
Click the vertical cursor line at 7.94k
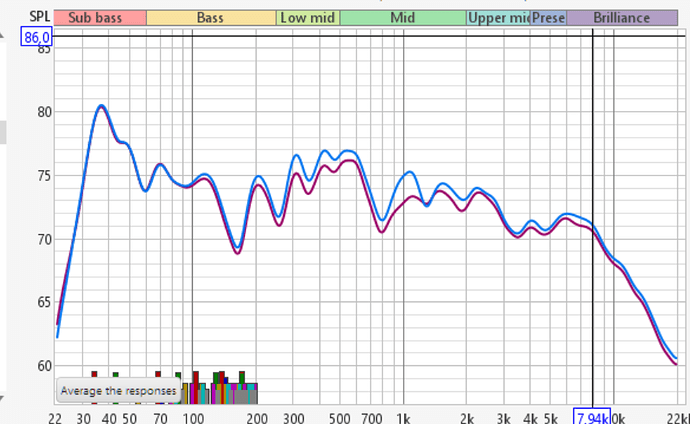(x=592, y=216)
